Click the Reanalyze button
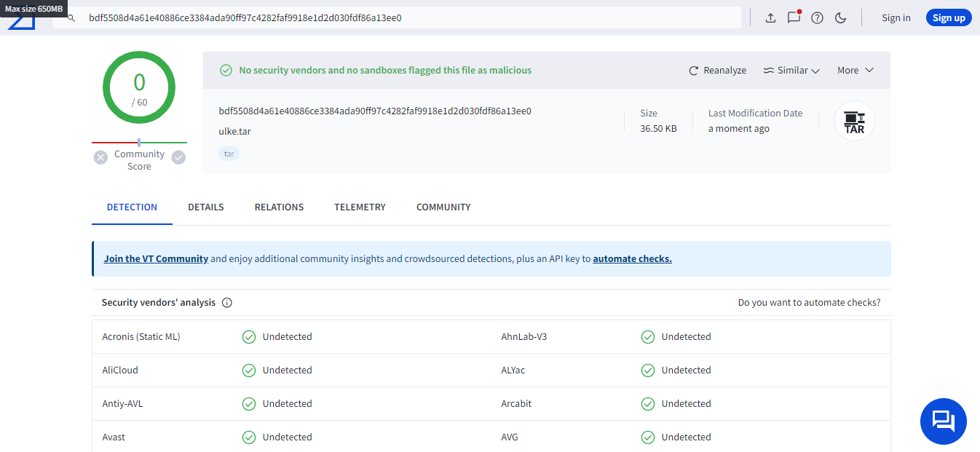Viewport: 980px width, 452px height. tap(718, 71)
